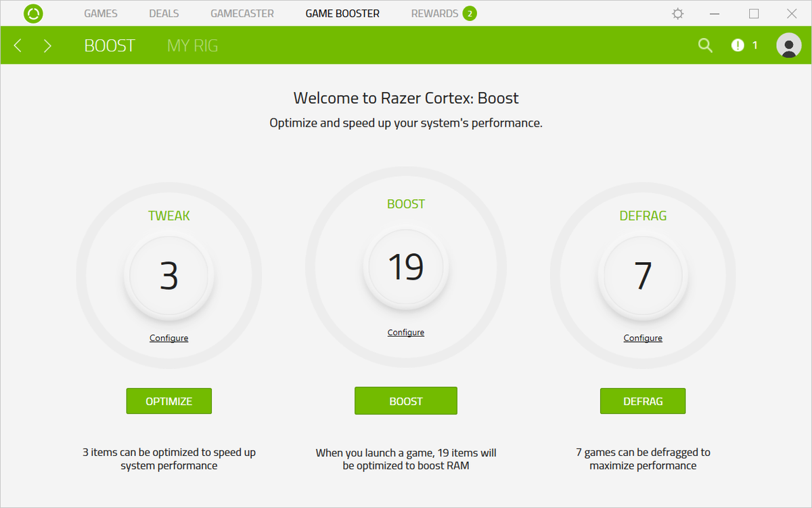Open settings via the gear icon
Viewport: 812px width, 508px height.
coord(677,14)
